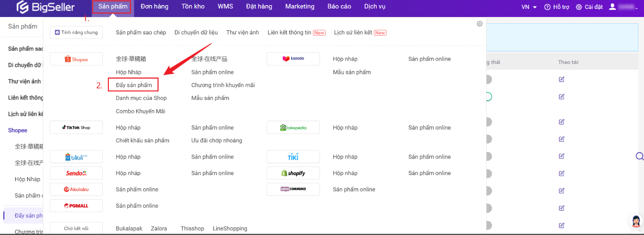Image resolution: width=644 pixels, height=235 pixels.
Task: Open the Đơn hàng top menu
Action: pyautogui.click(x=154, y=6)
